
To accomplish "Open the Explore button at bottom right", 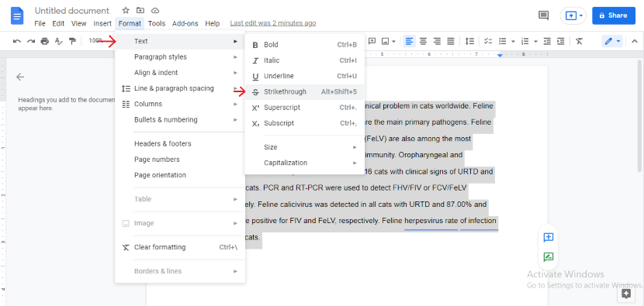I will (626, 294).
